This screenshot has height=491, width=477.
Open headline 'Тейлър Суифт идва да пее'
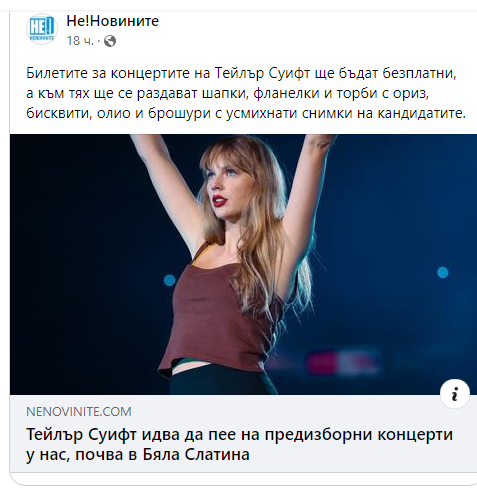(x=133, y=435)
